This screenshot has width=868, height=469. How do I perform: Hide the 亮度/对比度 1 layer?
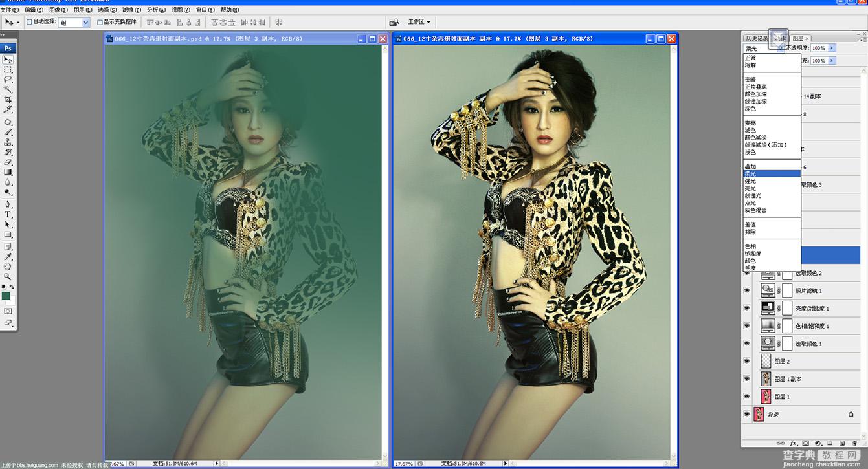point(747,309)
